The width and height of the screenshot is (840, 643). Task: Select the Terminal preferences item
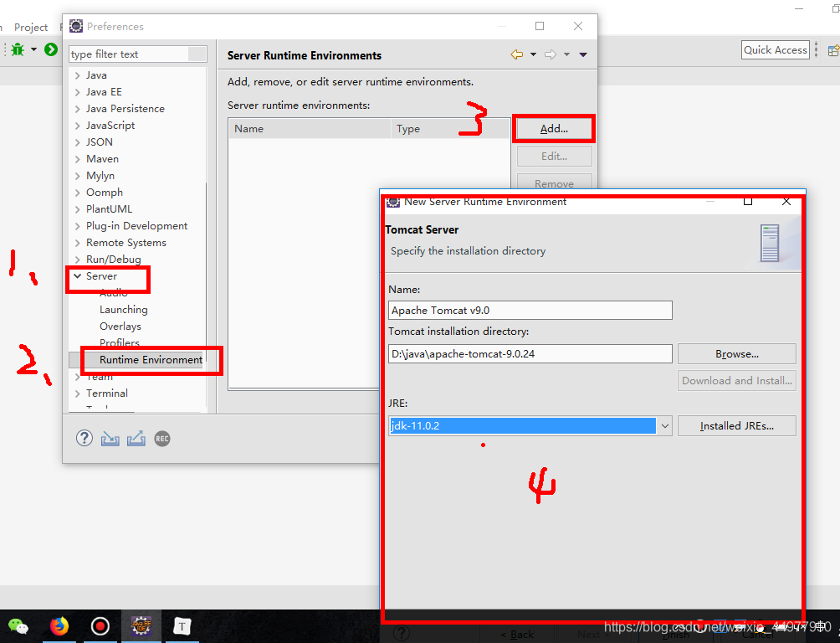[x=107, y=394]
